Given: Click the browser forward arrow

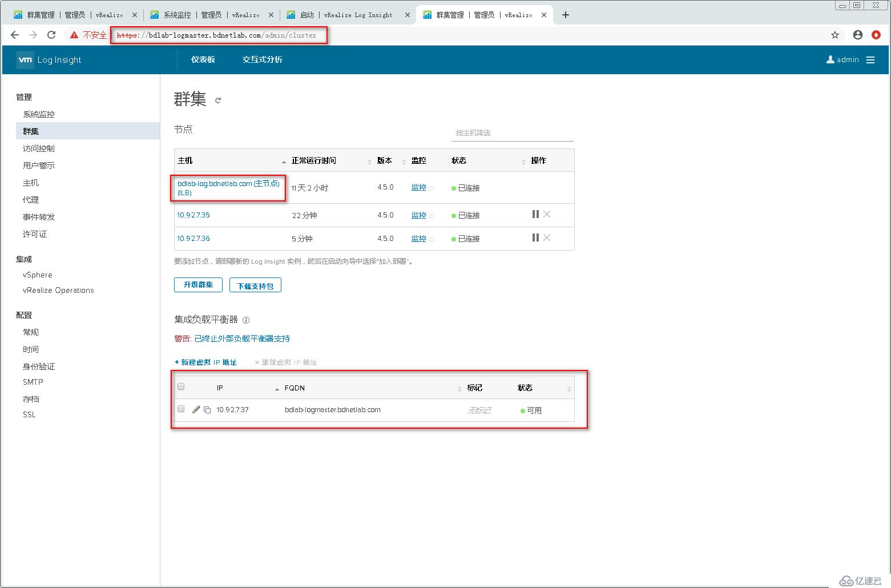Looking at the screenshot, I should pos(33,35).
